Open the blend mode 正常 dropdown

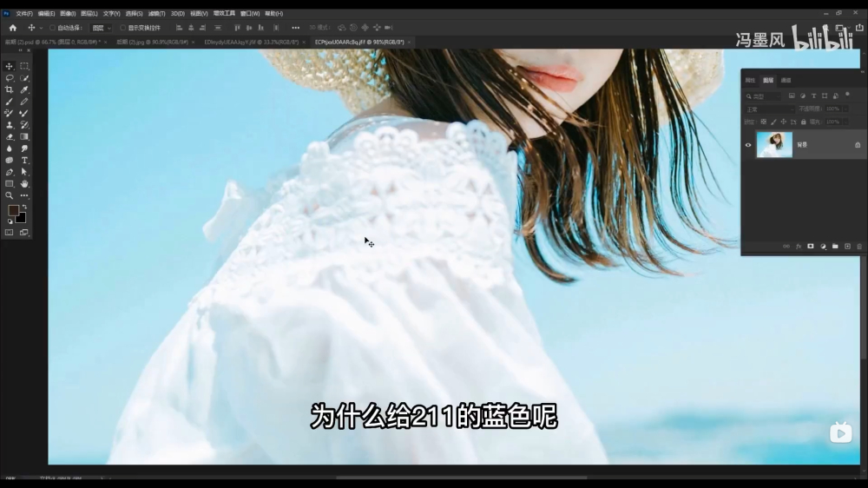769,109
